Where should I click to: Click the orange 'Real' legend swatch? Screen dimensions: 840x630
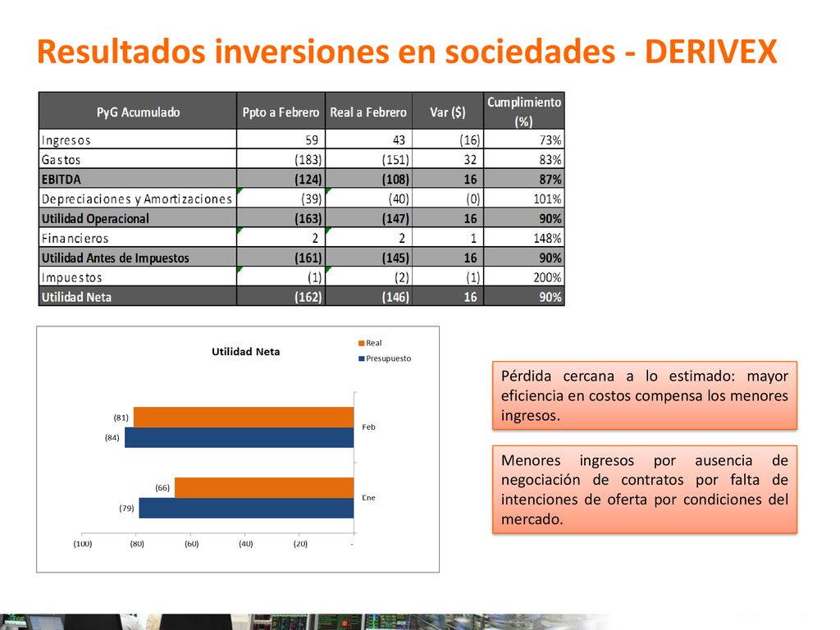point(362,344)
